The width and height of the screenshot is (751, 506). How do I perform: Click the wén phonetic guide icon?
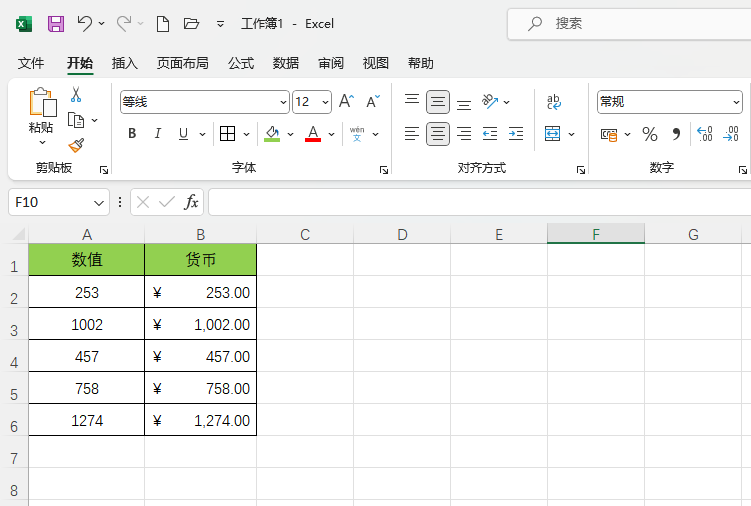pos(357,134)
